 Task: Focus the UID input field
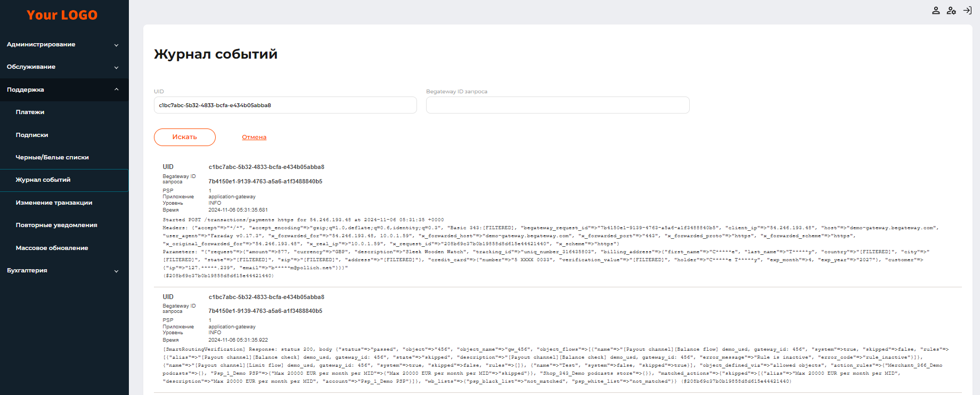[x=285, y=106]
